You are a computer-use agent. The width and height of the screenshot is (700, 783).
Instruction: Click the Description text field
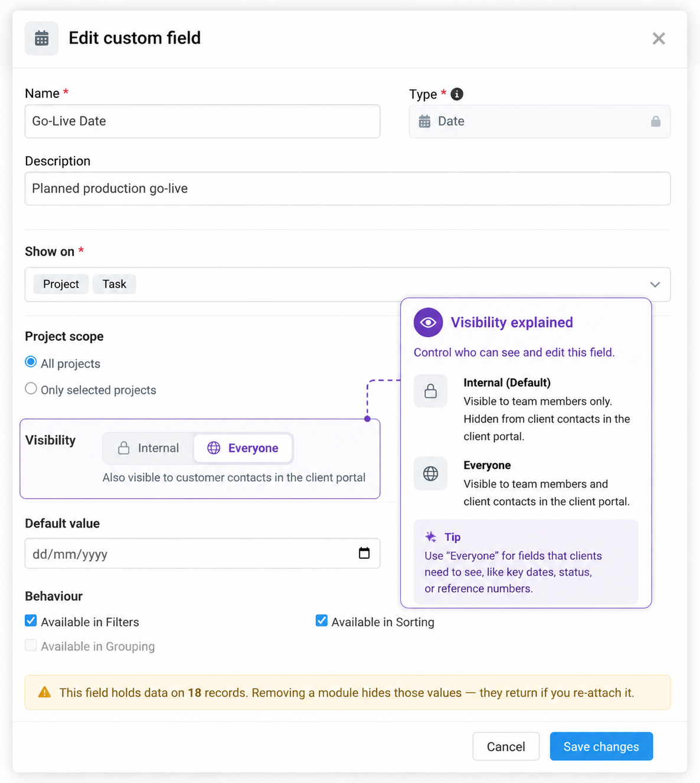(x=348, y=189)
